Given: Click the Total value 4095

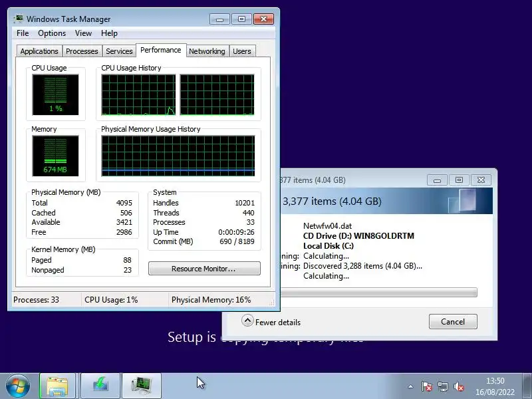Looking at the screenshot, I should click(x=124, y=203).
